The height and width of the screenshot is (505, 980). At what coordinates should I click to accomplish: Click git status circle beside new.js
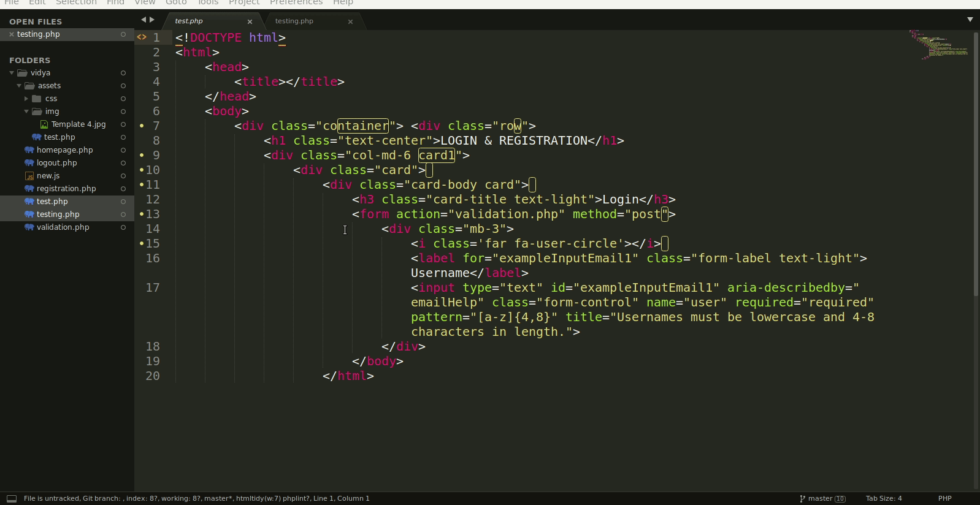click(x=123, y=176)
